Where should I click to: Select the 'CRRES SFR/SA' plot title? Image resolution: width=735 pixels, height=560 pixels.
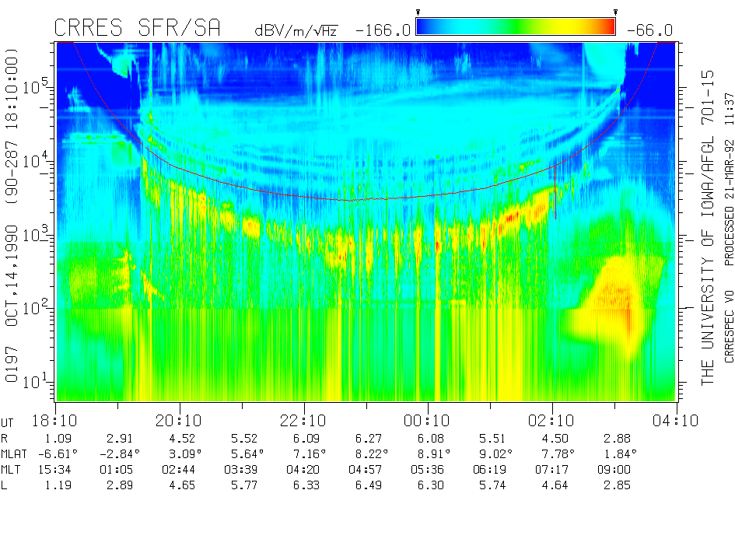(137, 28)
